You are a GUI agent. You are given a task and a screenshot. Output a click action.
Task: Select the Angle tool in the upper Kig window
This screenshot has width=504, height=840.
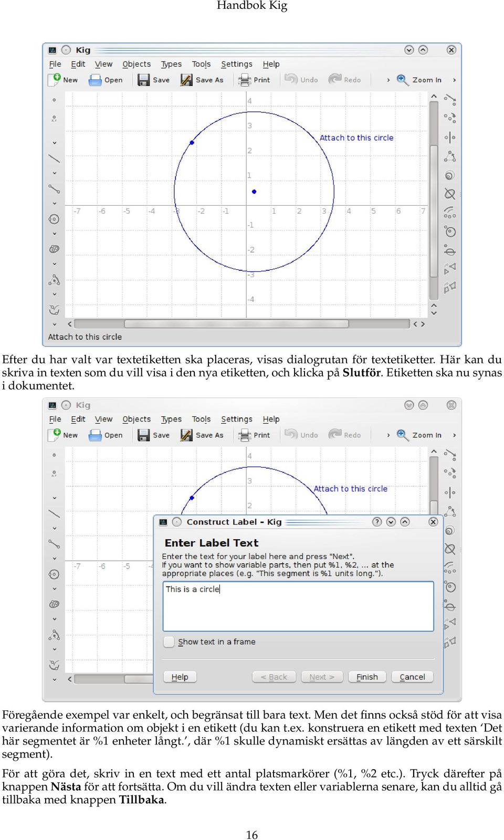(54, 279)
